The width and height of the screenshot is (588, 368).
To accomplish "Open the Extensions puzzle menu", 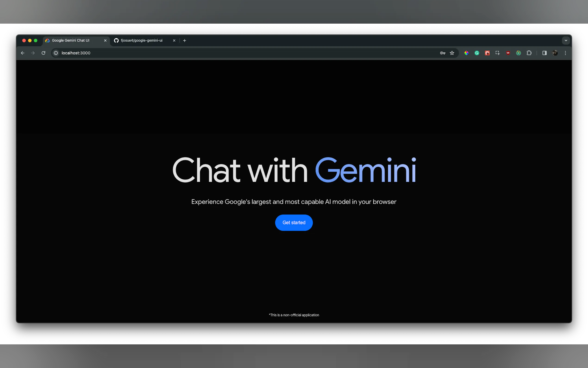I will 529,53.
